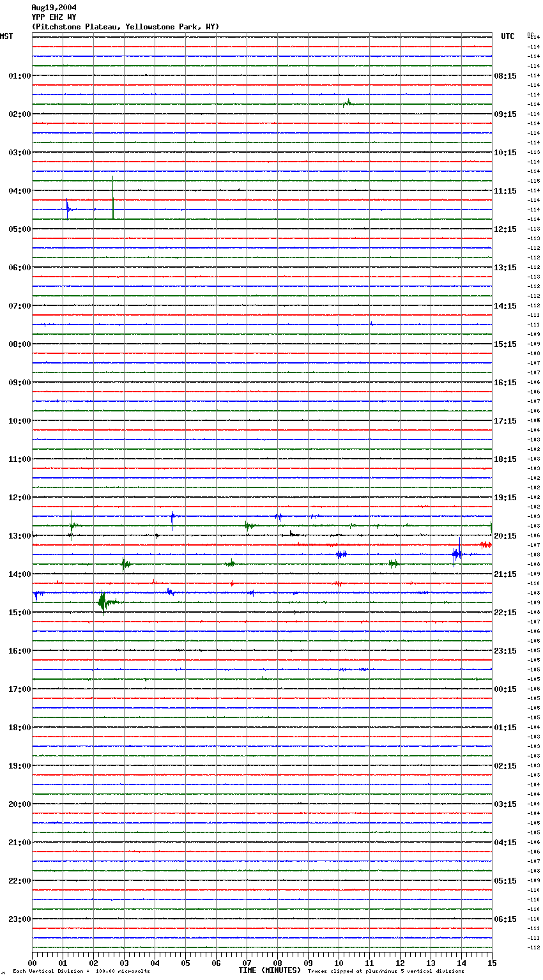Image resolution: width=543 pixels, height=980 pixels.
Task: Click minute tick label "15" on time axis
Action: click(492, 963)
